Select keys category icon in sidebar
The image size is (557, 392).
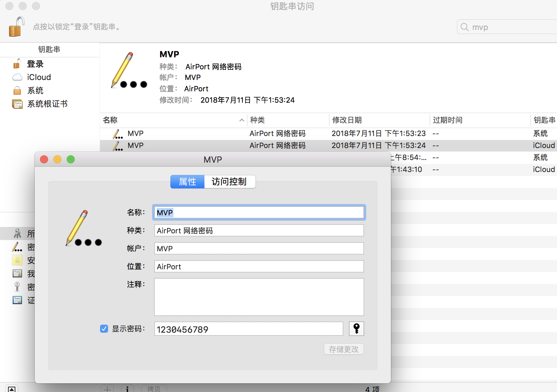coord(17,287)
